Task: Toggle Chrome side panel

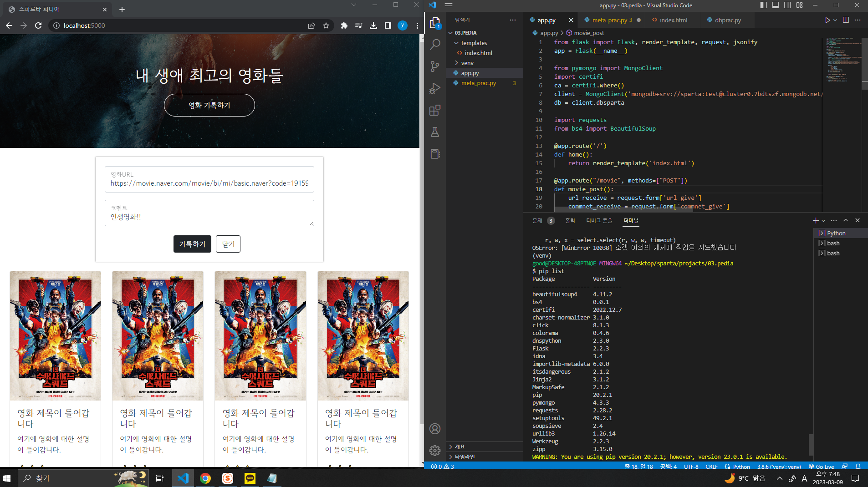Action: click(388, 25)
